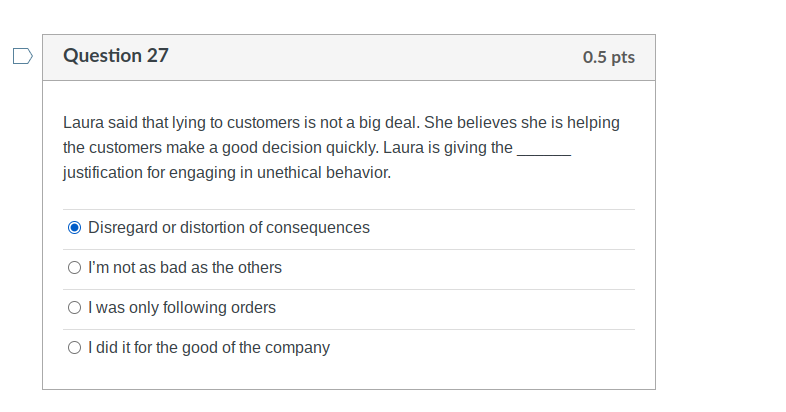
Task: Click the "0.5 pts" point value label
Action: point(609,57)
